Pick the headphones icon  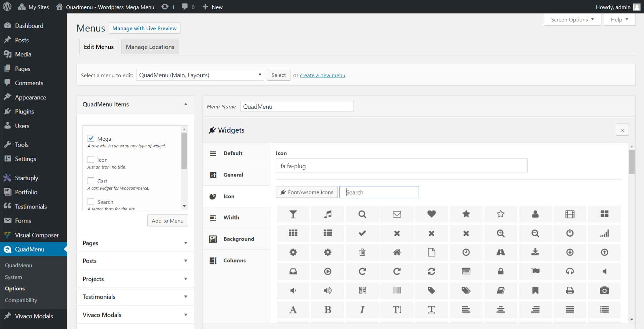pyautogui.click(x=570, y=272)
